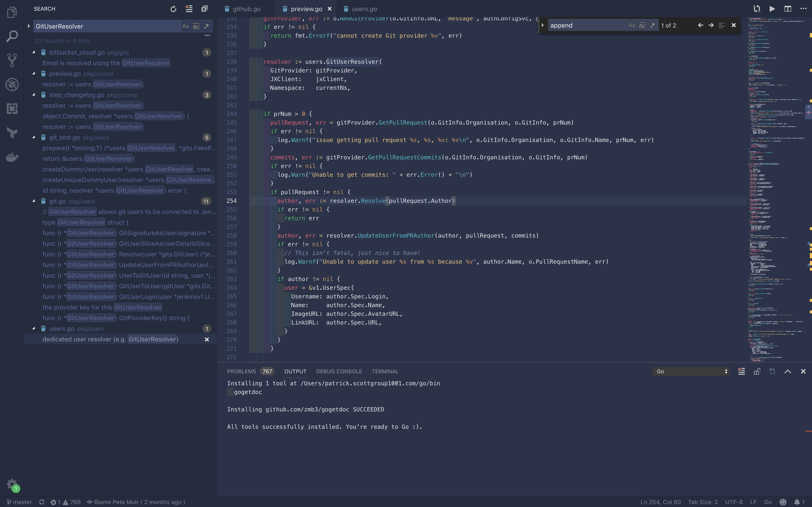Go to the next find match
Image resolution: width=812 pixels, height=507 pixels.
coord(711,25)
